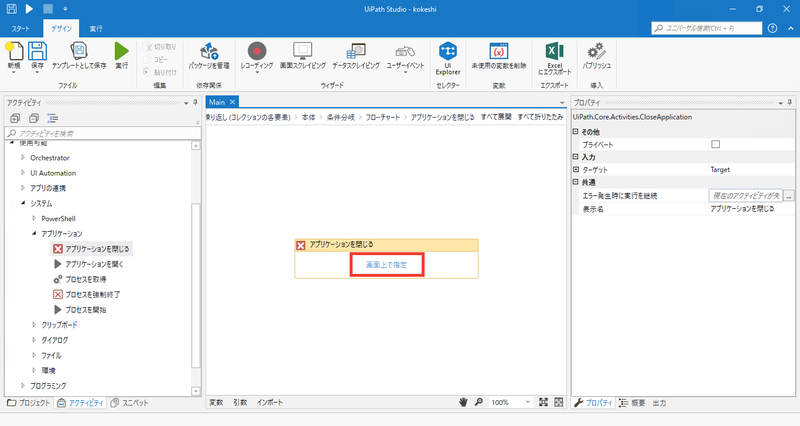
Task: Click the 画面上で指定 link in the activity
Action: (x=387, y=265)
